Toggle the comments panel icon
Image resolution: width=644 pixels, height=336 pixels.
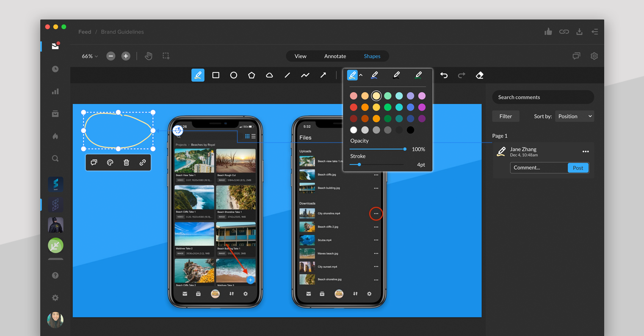[576, 56]
